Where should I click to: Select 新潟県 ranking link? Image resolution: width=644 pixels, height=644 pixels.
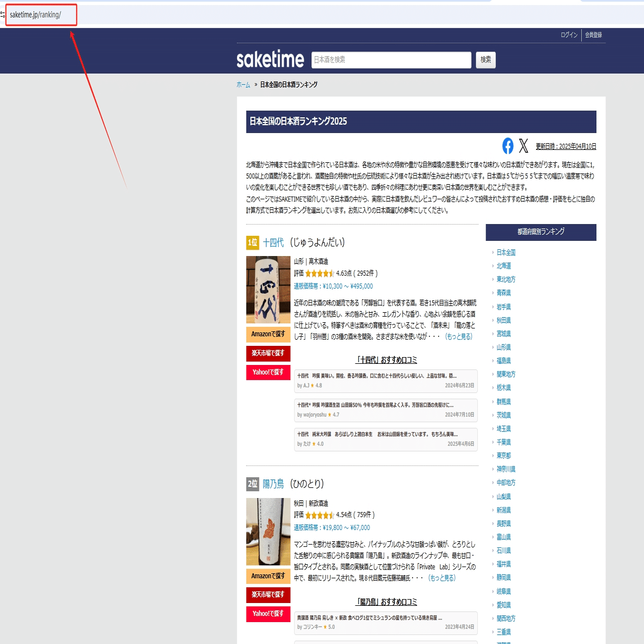pos(504,510)
